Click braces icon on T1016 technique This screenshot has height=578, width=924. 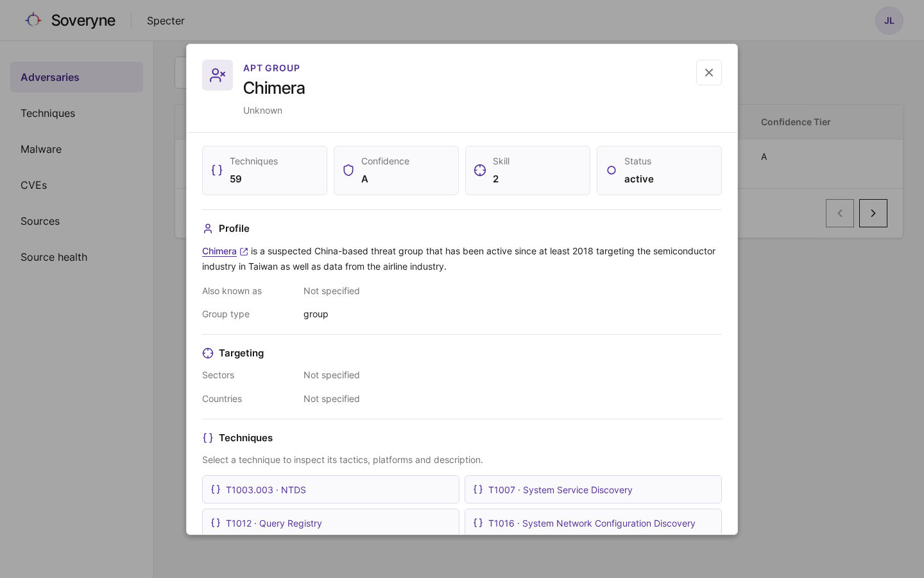click(478, 523)
